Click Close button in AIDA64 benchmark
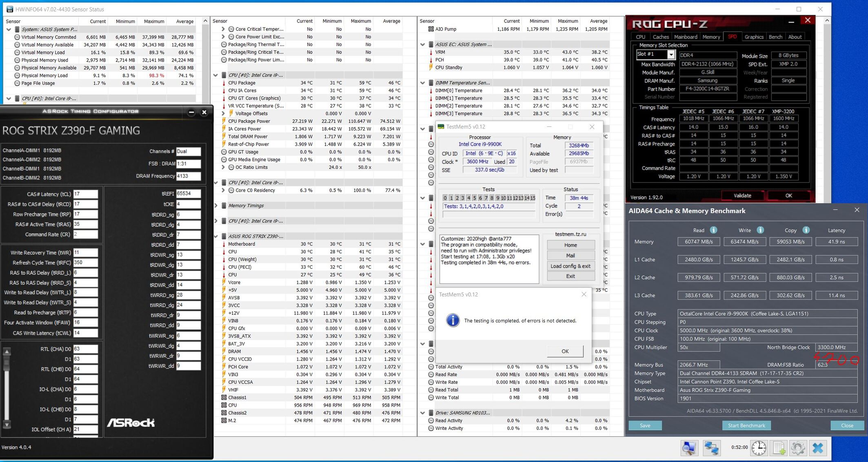 pos(847,425)
